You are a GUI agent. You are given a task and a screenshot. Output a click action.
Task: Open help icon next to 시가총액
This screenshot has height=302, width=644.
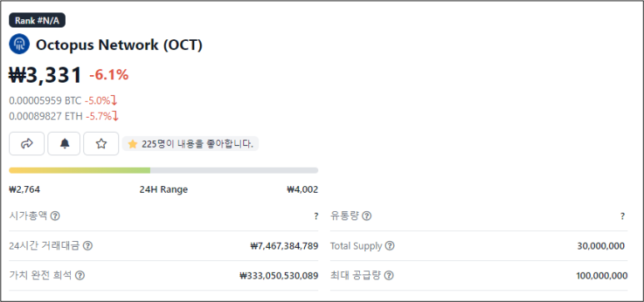(x=55, y=216)
